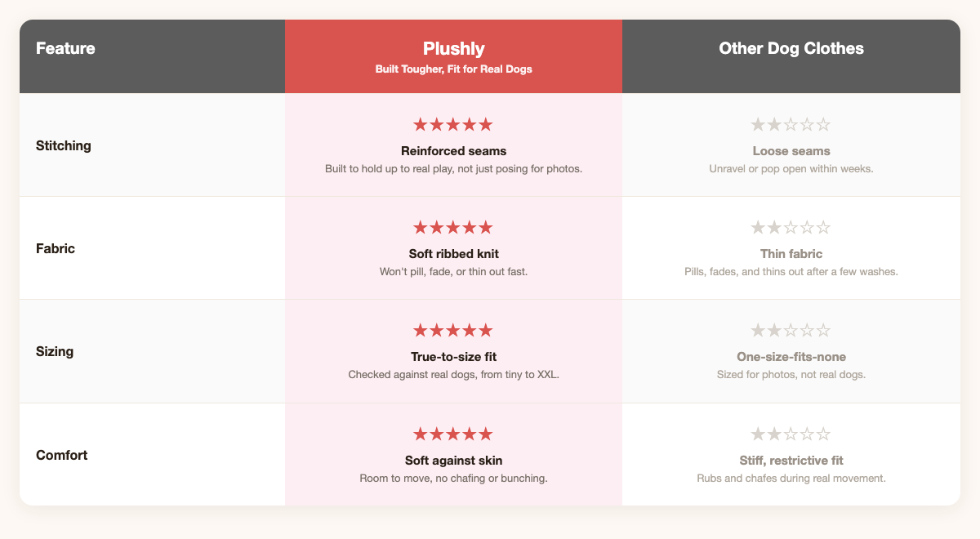
Task: Click Other Dog Clothes Comfort two-star rating
Action: point(791,434)
